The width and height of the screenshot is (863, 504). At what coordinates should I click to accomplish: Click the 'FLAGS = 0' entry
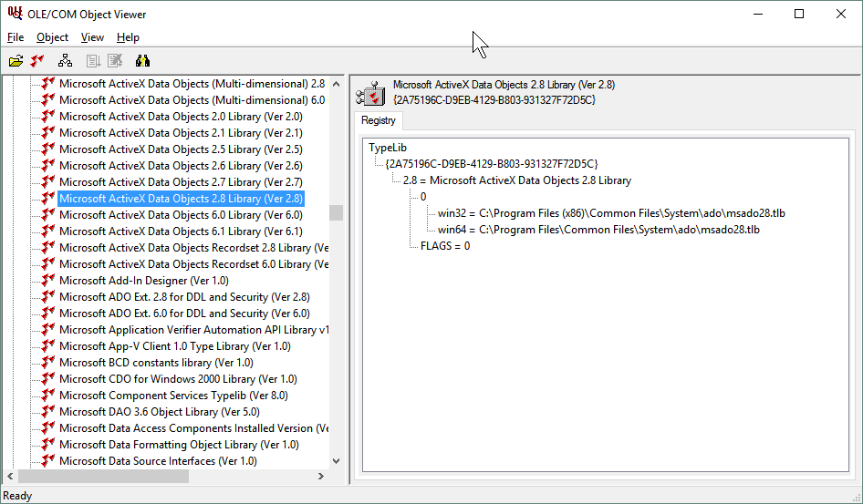(x=445, y=246)
